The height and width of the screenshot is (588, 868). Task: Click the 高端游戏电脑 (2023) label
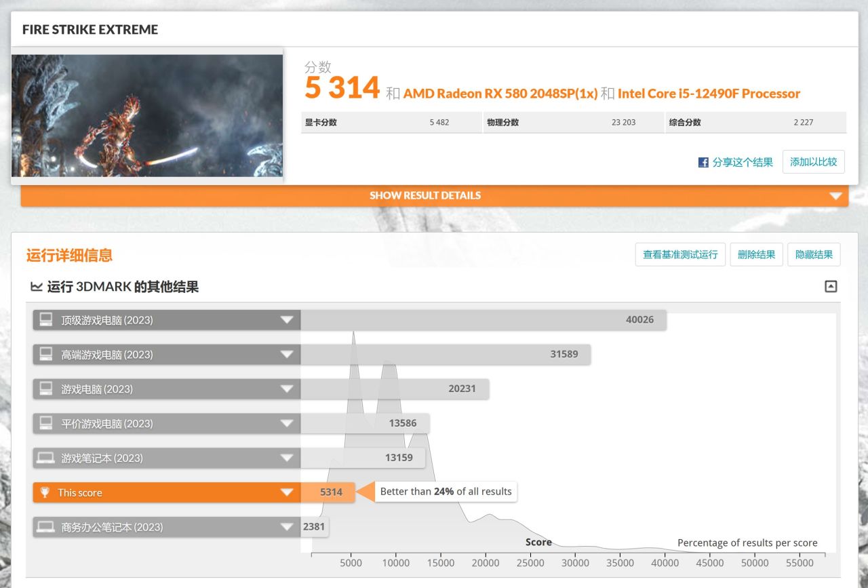click(107, 355)
